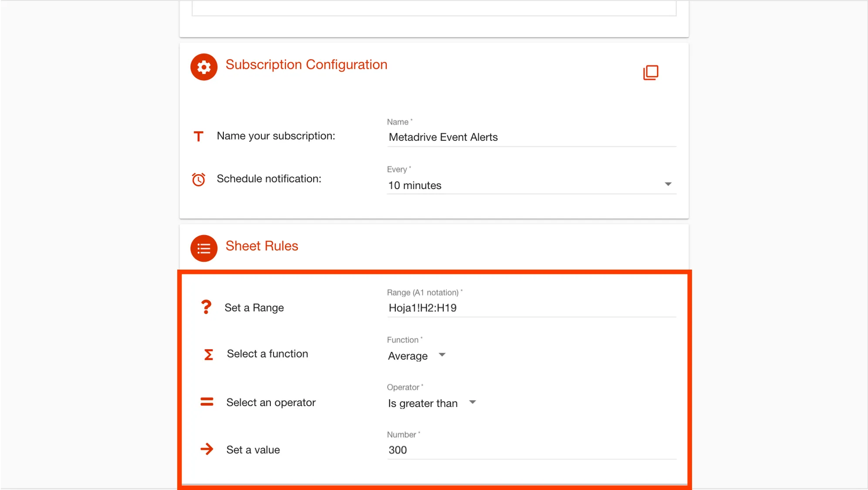Click the Name your subscription label
868x490 pixels.
point(276,136)
